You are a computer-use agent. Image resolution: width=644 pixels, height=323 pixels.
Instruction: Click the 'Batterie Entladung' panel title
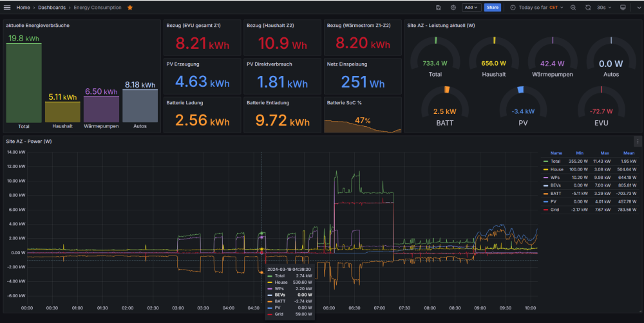(268, 102)
